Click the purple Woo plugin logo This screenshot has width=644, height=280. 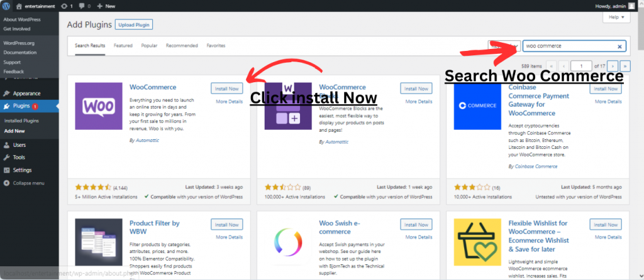pyautogui.click(x=99, y=106)
